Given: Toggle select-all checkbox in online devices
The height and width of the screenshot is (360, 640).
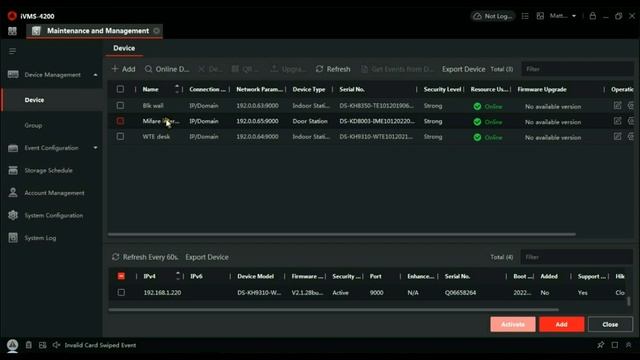Looking at the screenshot, I should click(x=121, y=276).
